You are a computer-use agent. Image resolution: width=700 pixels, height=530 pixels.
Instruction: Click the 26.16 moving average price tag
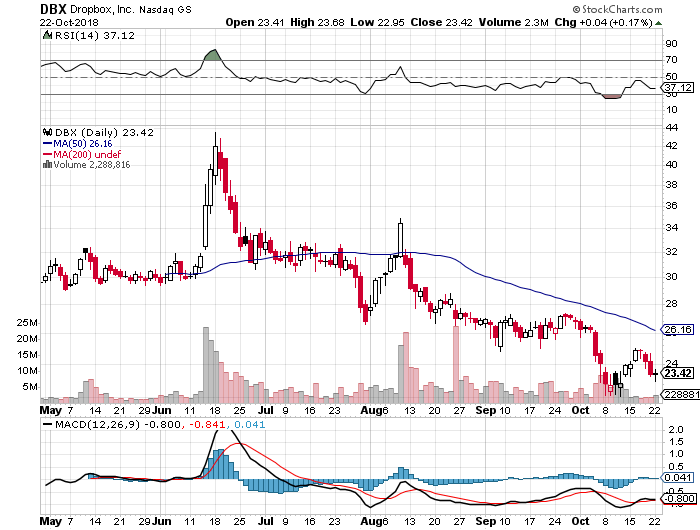(678, 329)
